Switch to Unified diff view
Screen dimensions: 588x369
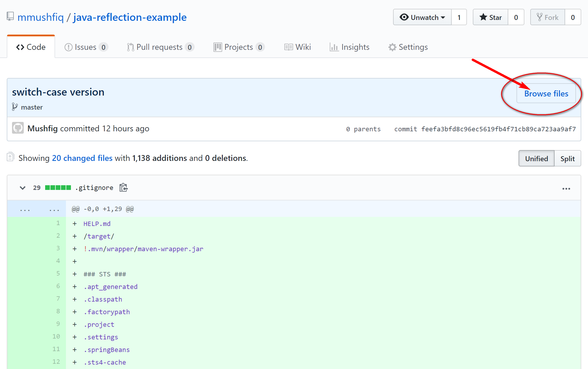(536, 159)
